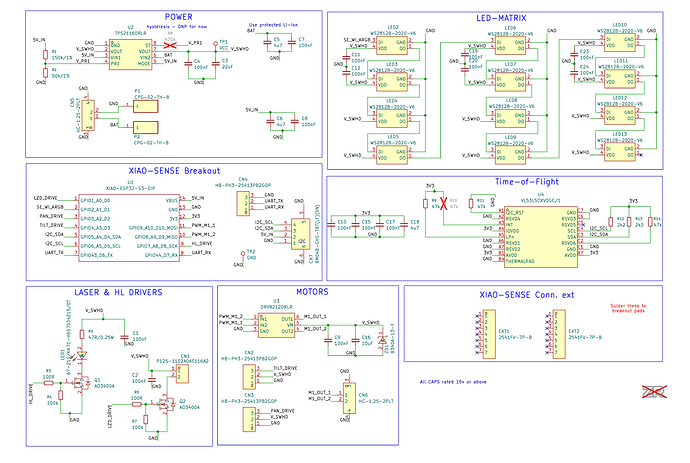Screen dimensions: 690x463
Task: Select resistor R5 47R/0.25W
Action: (x=81, y=334)
